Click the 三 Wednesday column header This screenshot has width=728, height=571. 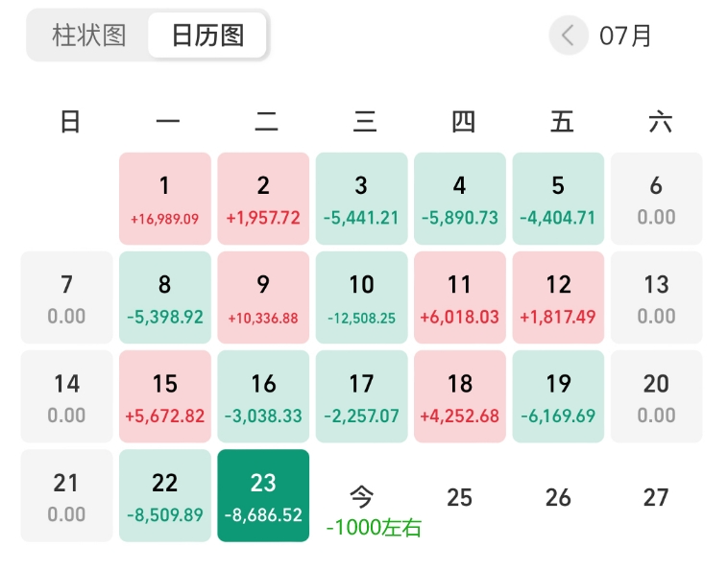pos(364,122)
